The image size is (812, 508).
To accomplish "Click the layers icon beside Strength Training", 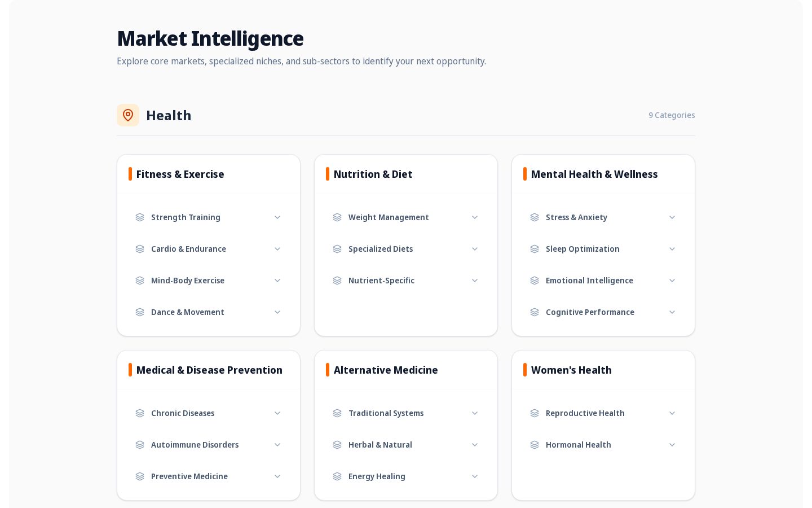I will pyautogui.click(x=140, y=217).
